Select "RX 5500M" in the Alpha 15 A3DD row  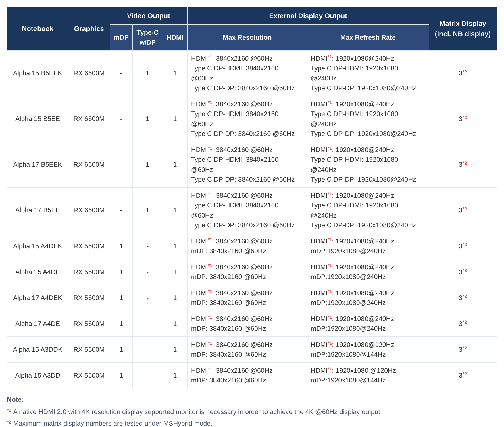click(x=89, y=376)
